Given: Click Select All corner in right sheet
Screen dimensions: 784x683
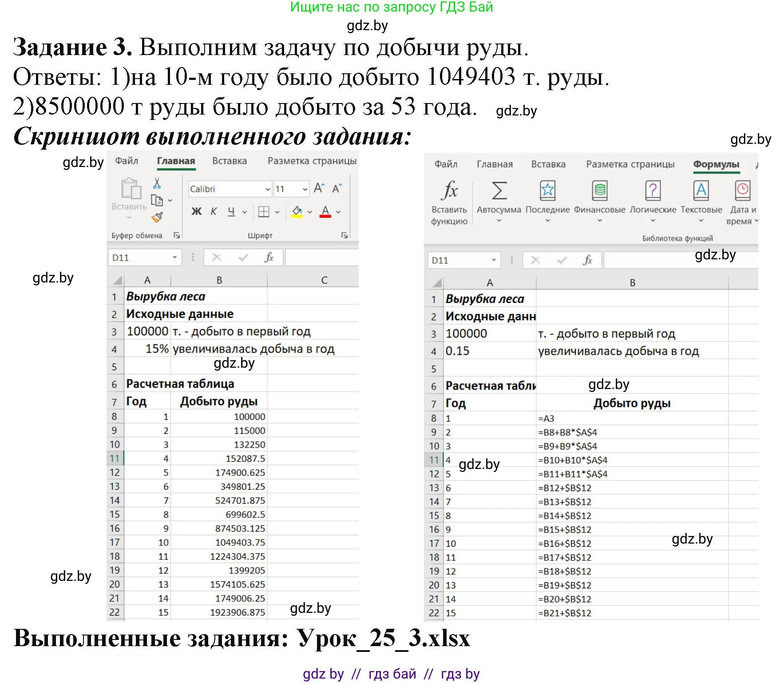Looking at the screenshot, I should [x=436, y=283].
